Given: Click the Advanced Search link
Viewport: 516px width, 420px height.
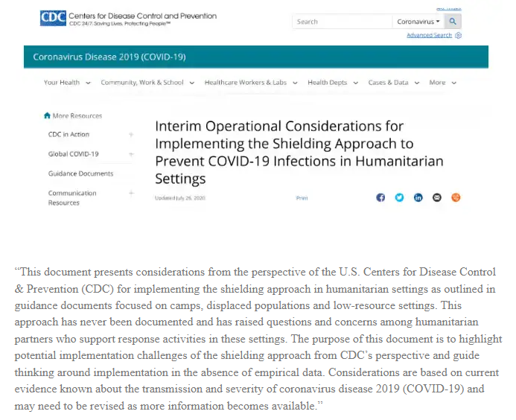Looking at the screenshot, I should coord(429,35).
